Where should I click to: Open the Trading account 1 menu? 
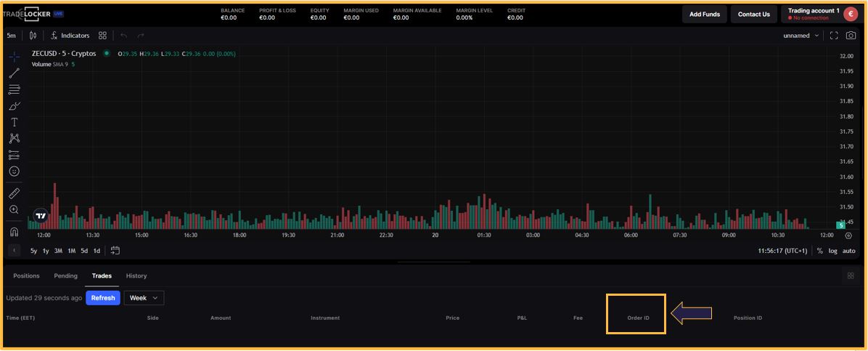point(814,14)
